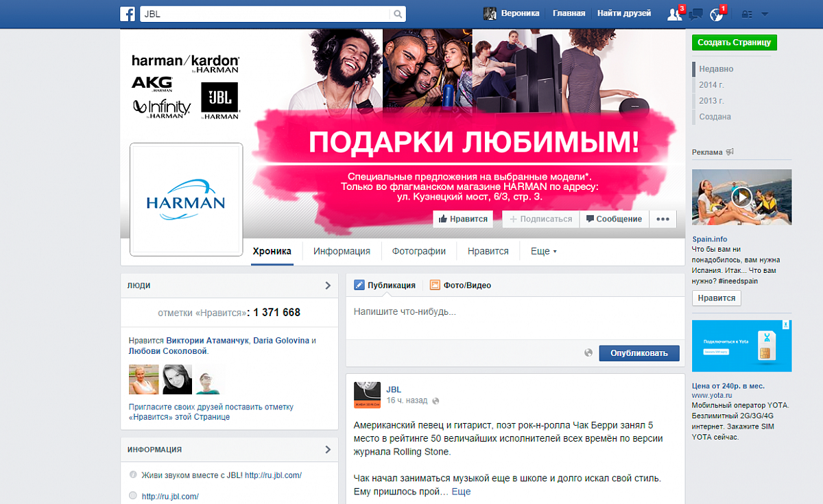The width and height of the screenshot is (823, 504).
Task: Open Любови Соколовой profile link
Action: (x=168, y=351)
